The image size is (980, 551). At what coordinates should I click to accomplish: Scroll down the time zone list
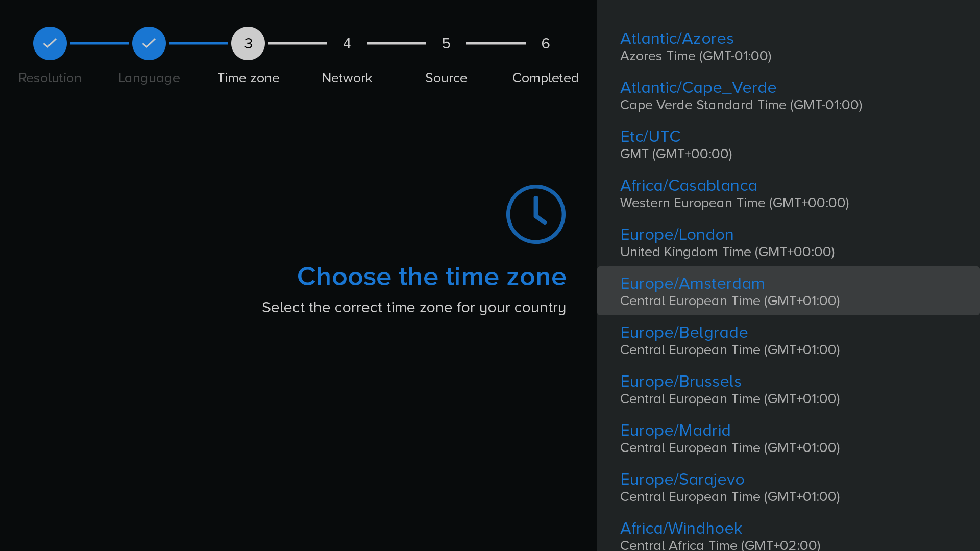click(x=788, y=535)
